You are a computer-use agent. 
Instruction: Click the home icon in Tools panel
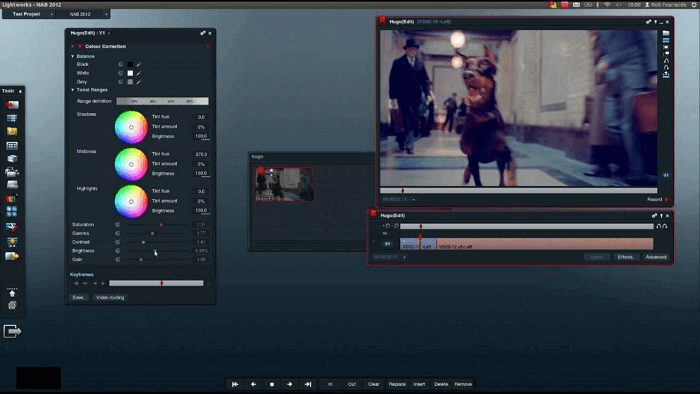(x=12, y=294)
